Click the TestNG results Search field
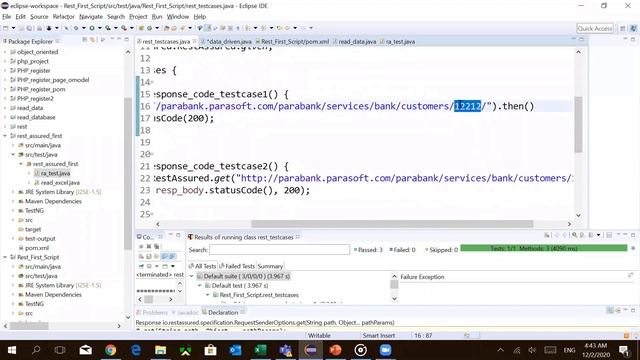Image resolution: width=640 pixels, height=360 pixels. point(279,249)
